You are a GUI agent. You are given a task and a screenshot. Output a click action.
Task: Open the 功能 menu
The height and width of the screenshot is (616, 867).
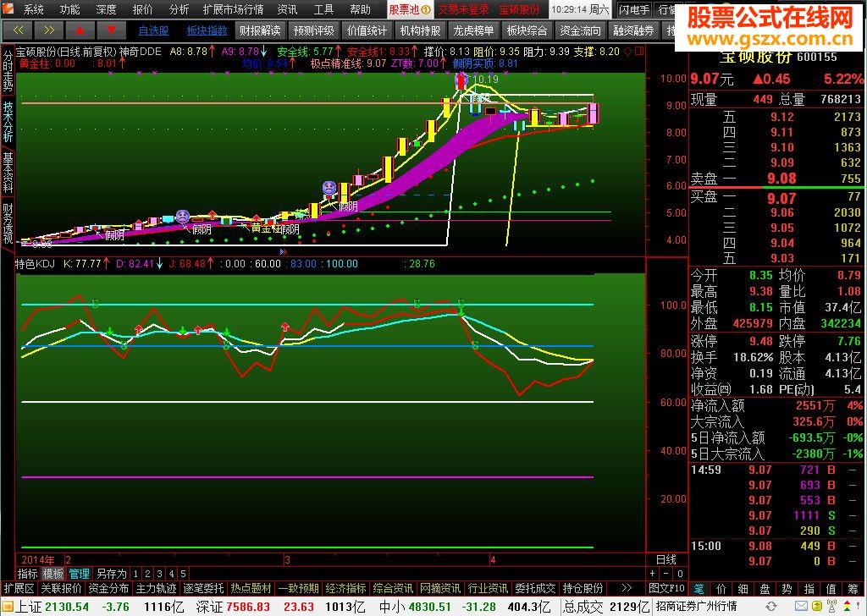[69, 9]
